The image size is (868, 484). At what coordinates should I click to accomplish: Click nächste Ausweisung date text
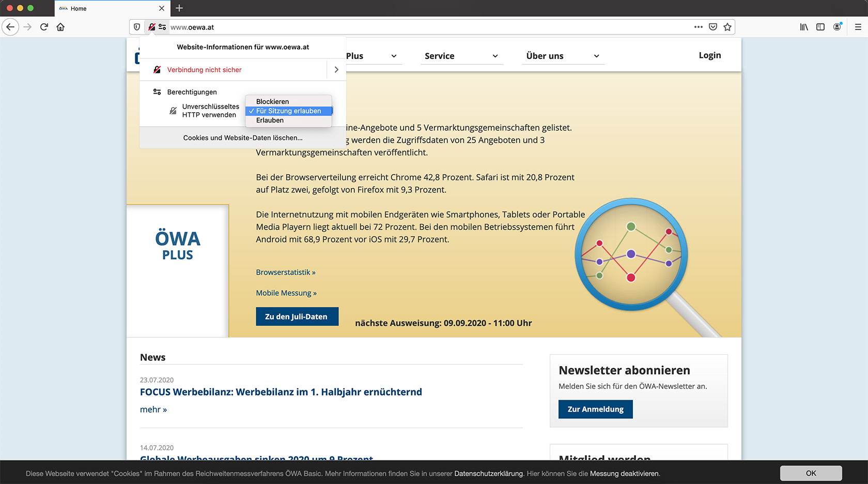tap(443, 323)
